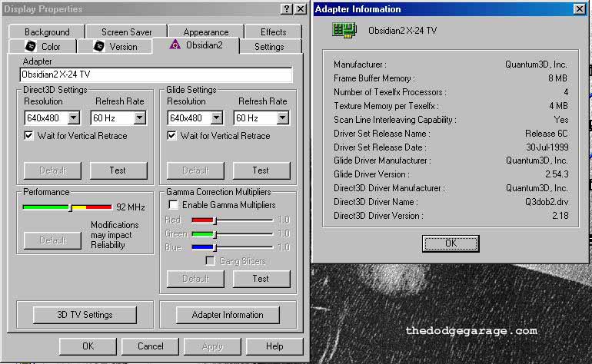
Task: Click the Direct3D Driver Version 2.18
Action: pyautogui.click(x=560, y=216)
